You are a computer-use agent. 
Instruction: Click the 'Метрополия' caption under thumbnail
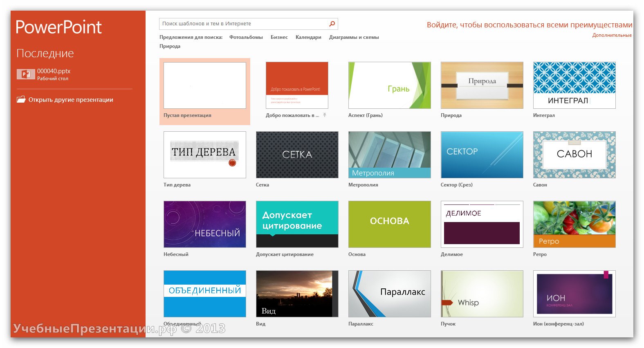pos(363,185)
